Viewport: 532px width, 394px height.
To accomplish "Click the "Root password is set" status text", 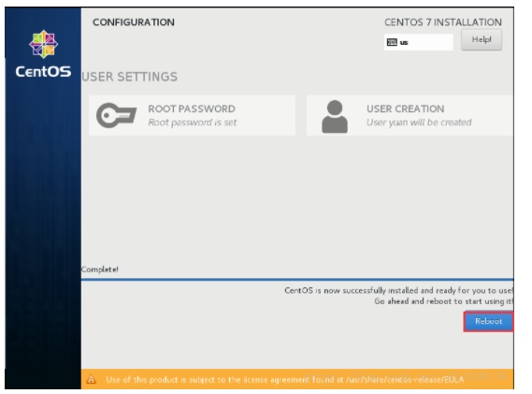I will coord(193,123).
